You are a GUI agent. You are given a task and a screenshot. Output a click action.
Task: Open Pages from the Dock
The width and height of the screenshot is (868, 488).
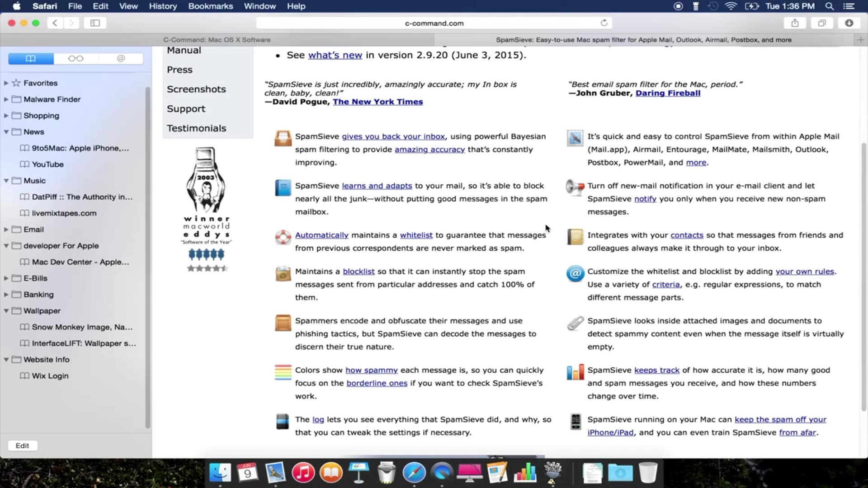point(497,473)
